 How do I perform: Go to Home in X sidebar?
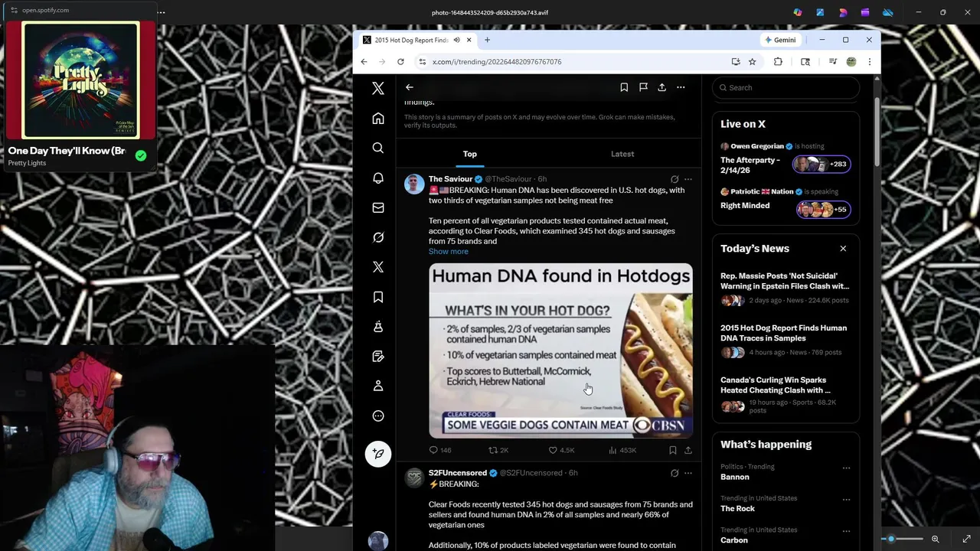(x=378, y=119)
